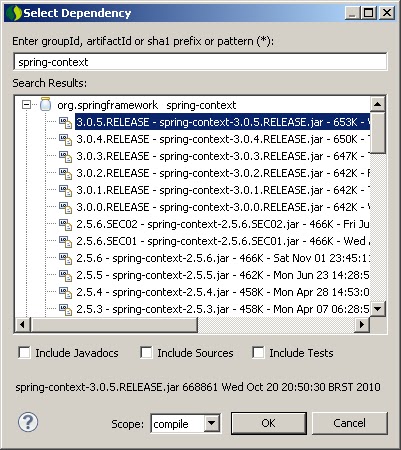The image size is (401, 450).
Task: Select the spring-context-2.5.4.jar result row
Action: [222, 292]
